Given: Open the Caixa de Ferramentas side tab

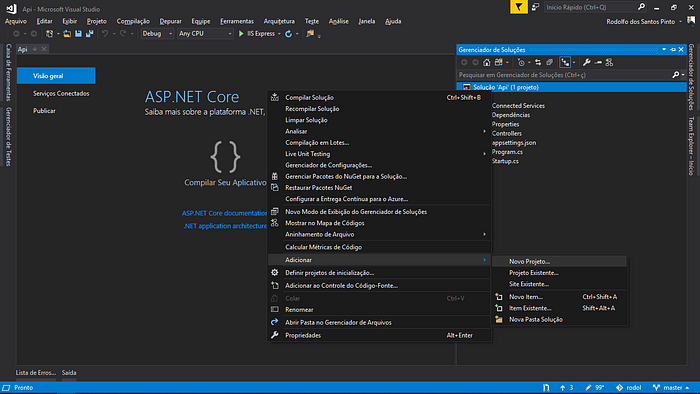Looking at the screenshot, I should [x=8, y=72].
